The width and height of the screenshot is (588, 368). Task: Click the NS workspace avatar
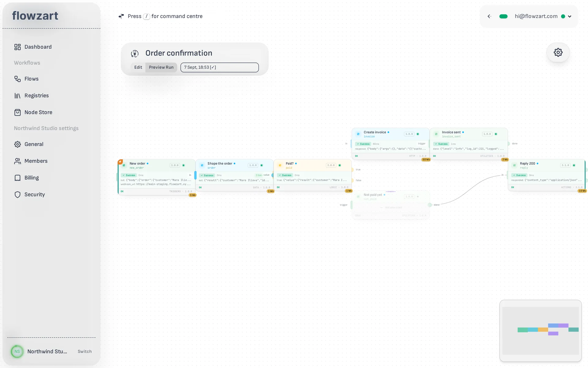17,351
